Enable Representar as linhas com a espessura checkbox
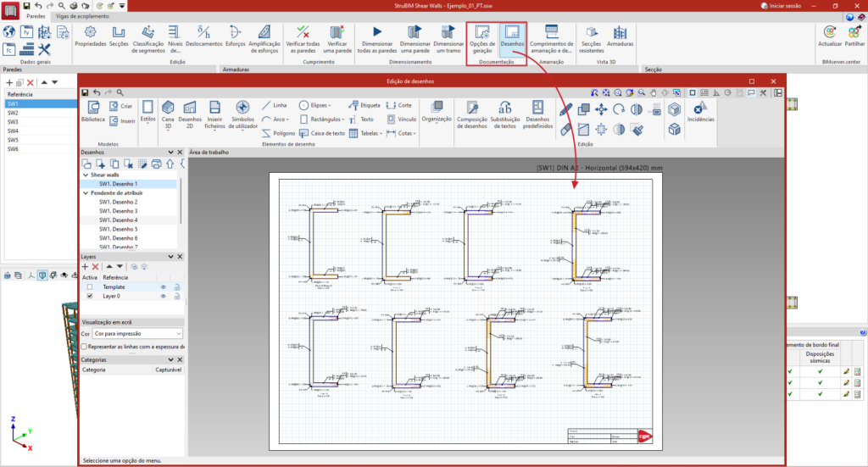The image size is (868, 467). coord(84,347)
